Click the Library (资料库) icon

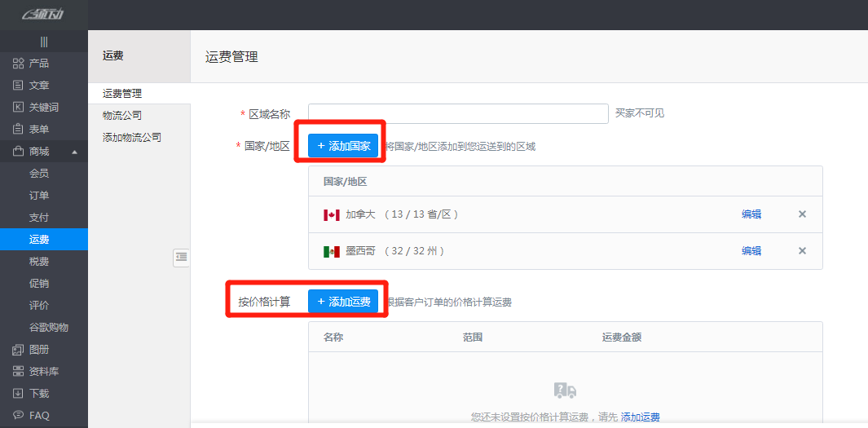click(x=18, y=372)
